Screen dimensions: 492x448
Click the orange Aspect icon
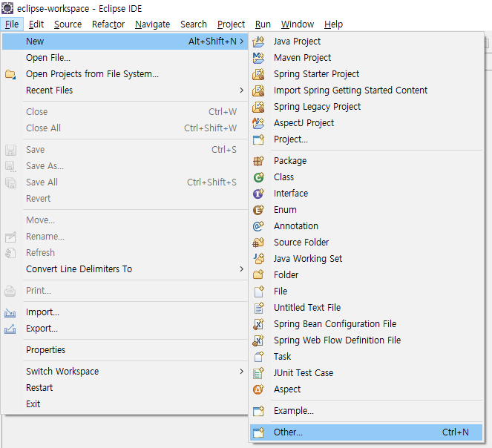(258, 389)
